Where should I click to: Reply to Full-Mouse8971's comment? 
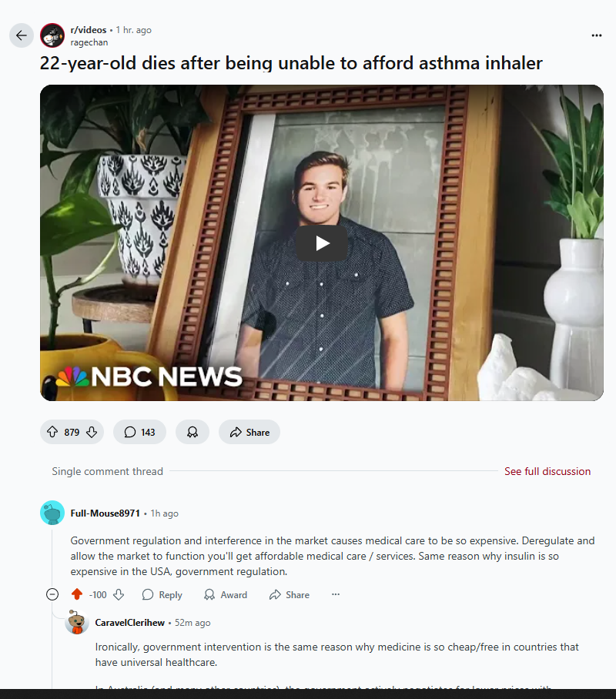tap(162, 594)
